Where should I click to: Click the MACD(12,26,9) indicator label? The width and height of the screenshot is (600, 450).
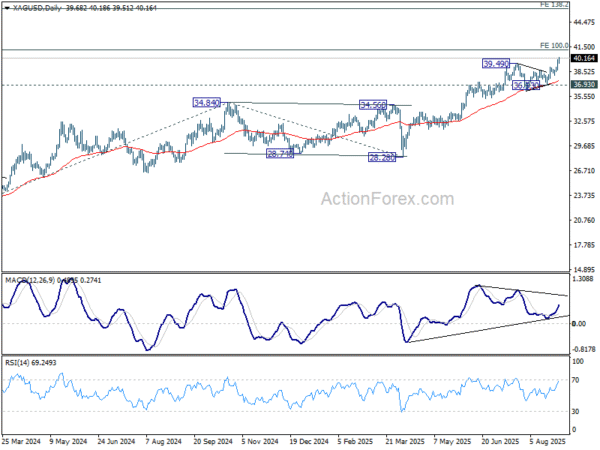point(53,280)
